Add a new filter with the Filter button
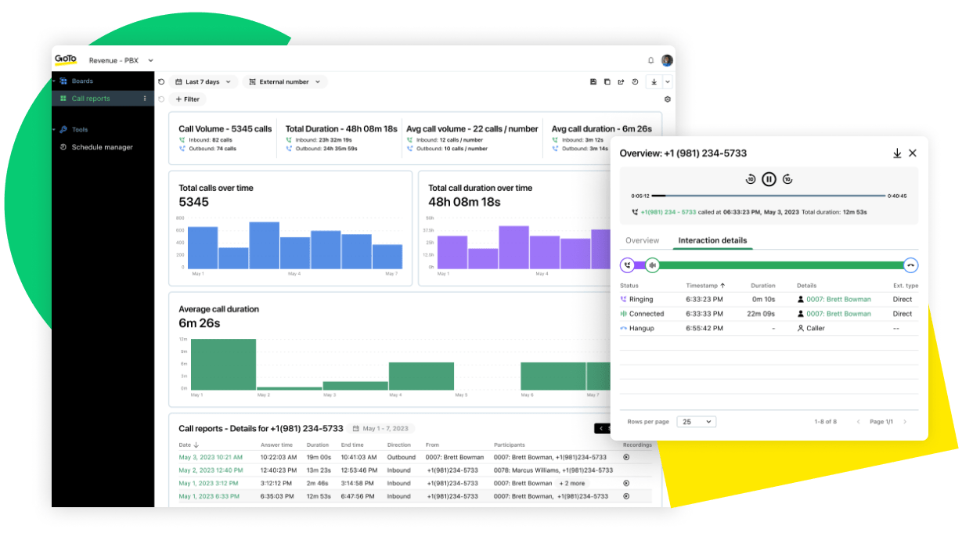 coord(187,99)
